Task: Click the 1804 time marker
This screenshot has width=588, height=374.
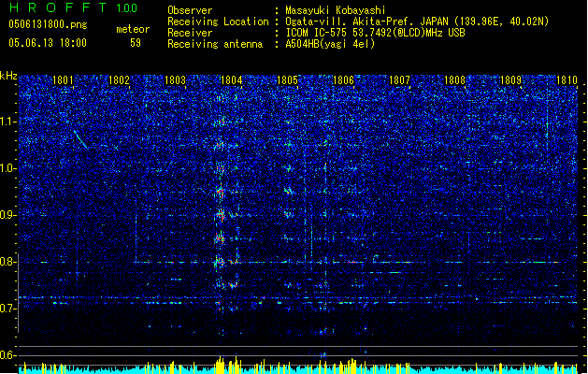Action: point(232,80)
